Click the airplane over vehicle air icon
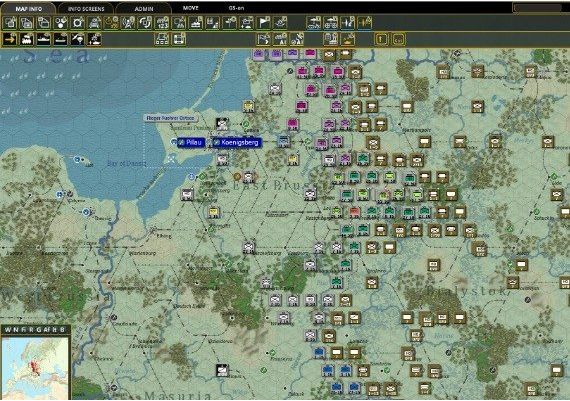This screenshot has width=570, height=401. click(x=313, y=23)
